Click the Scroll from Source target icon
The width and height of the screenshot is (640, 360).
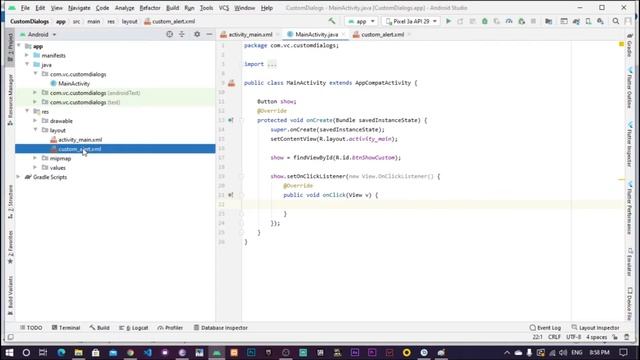(x=169, y=34)
